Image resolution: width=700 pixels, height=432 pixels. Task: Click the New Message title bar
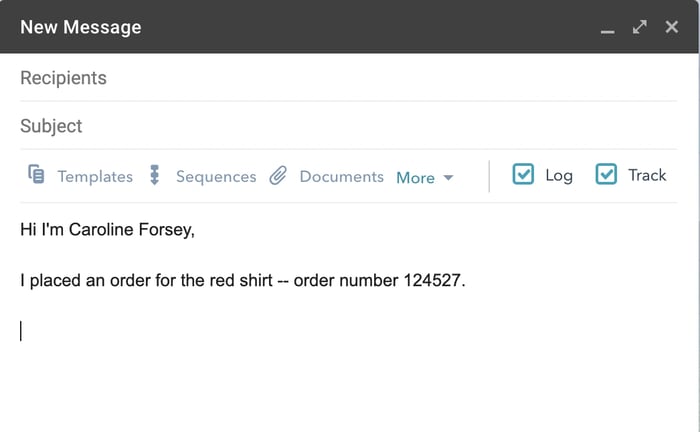[300, 27]
